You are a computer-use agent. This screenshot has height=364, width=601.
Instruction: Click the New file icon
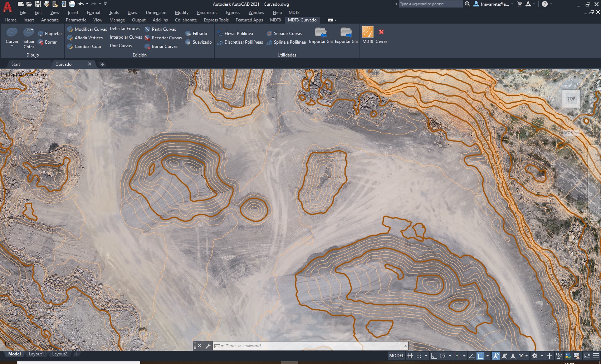tap(21, 4)
